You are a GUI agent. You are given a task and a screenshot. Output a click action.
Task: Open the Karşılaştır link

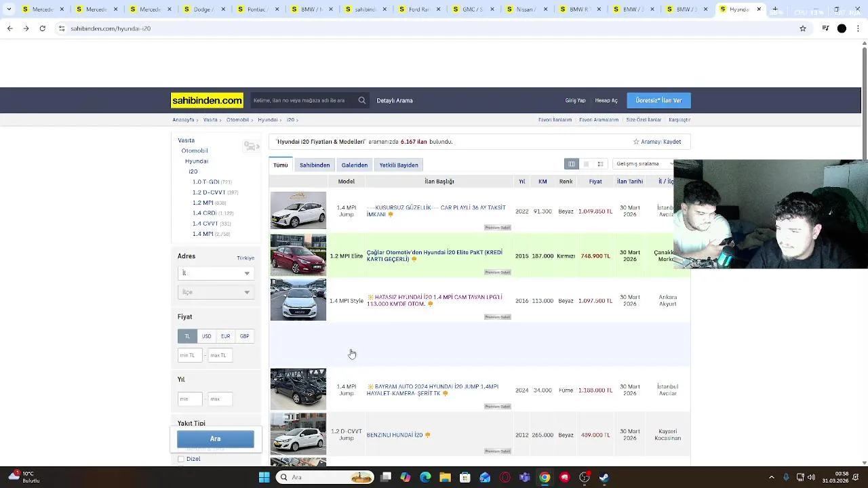(679, 120)
